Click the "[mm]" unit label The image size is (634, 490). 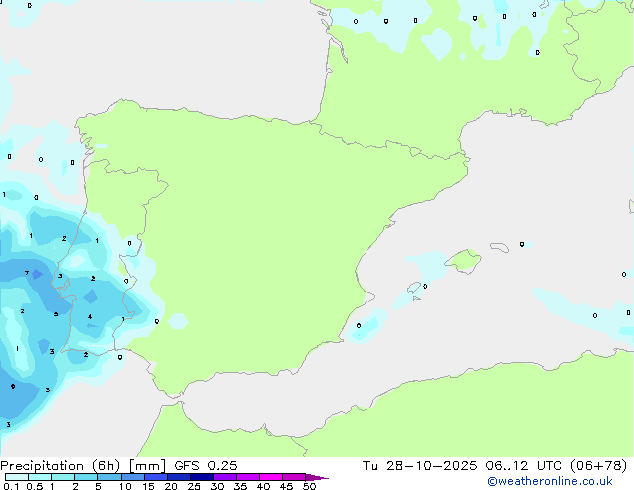pos(147,466)
